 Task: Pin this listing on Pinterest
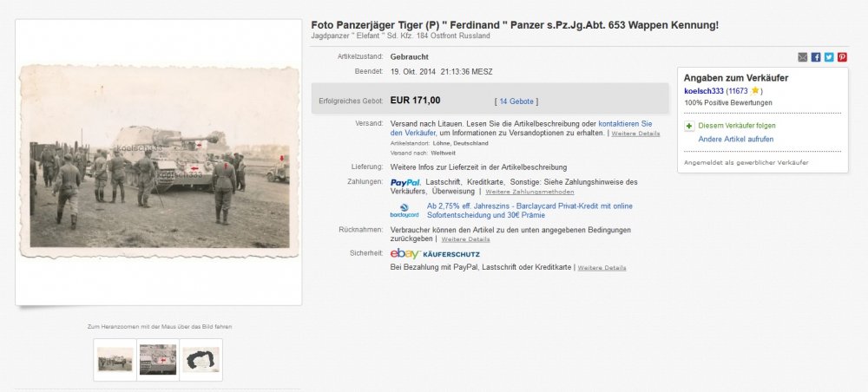tap(842, 57)
